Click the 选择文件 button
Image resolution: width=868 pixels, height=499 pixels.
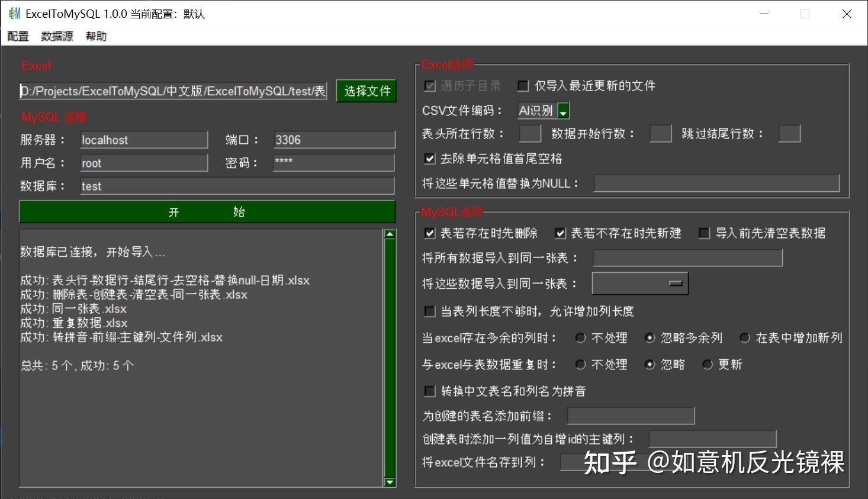[x=367, y=91]
